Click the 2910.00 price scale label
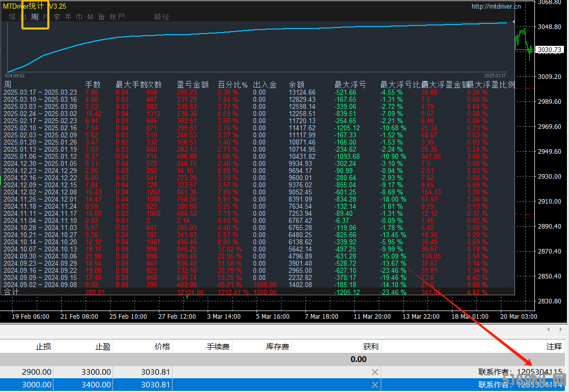This screenshot has width=570, height=392. coord(549,202)
